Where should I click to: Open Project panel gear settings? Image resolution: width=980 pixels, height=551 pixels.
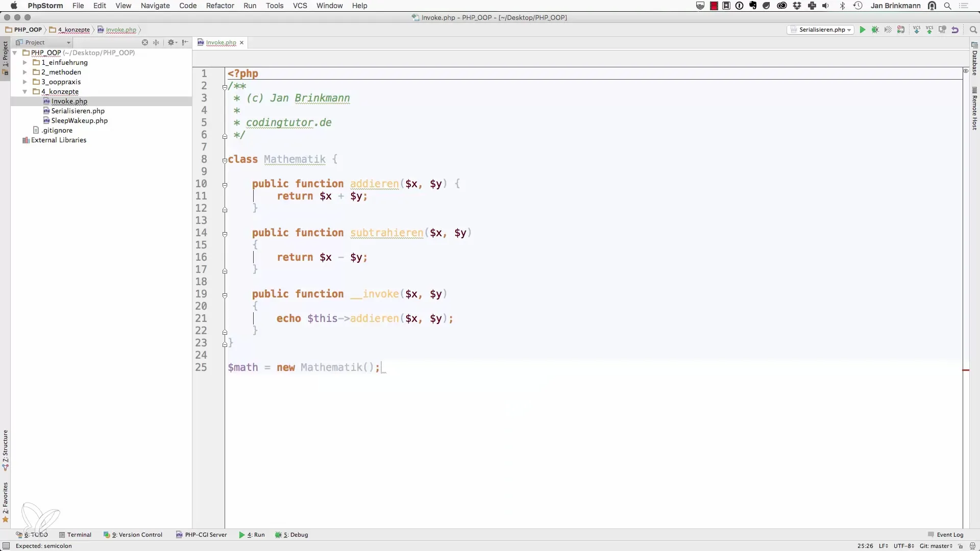pyautogui.click(x=172, y=42)
